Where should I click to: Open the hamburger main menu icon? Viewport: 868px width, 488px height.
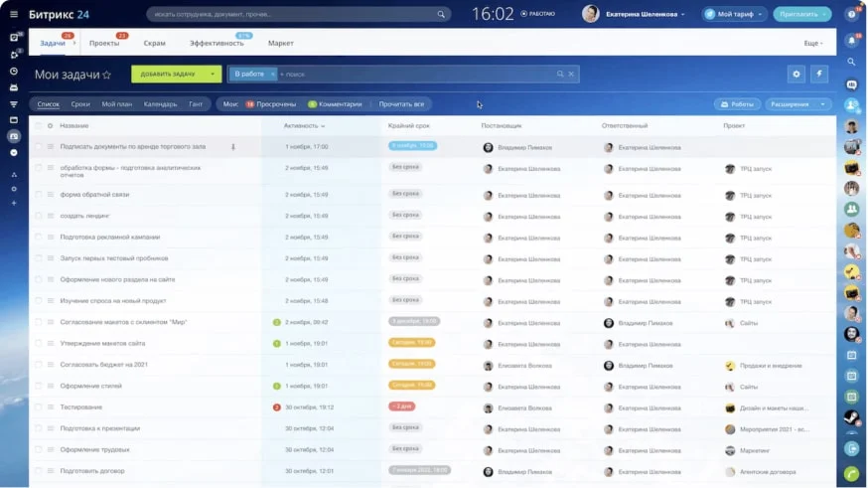[14, 14]
